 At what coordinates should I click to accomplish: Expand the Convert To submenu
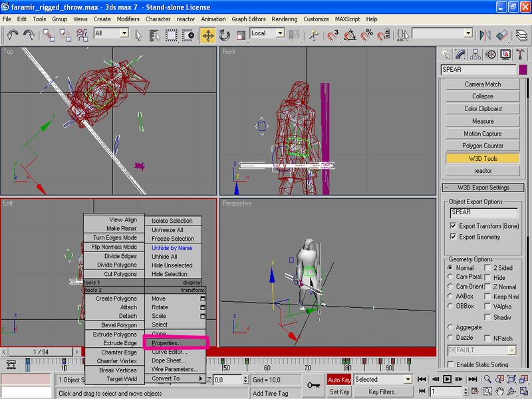pyautogui.click(x=175, y=378)
